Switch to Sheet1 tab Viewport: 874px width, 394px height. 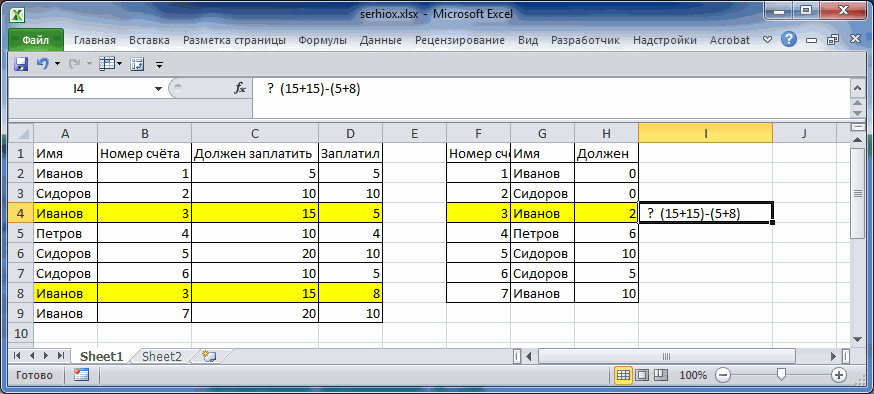click(101, 357)
